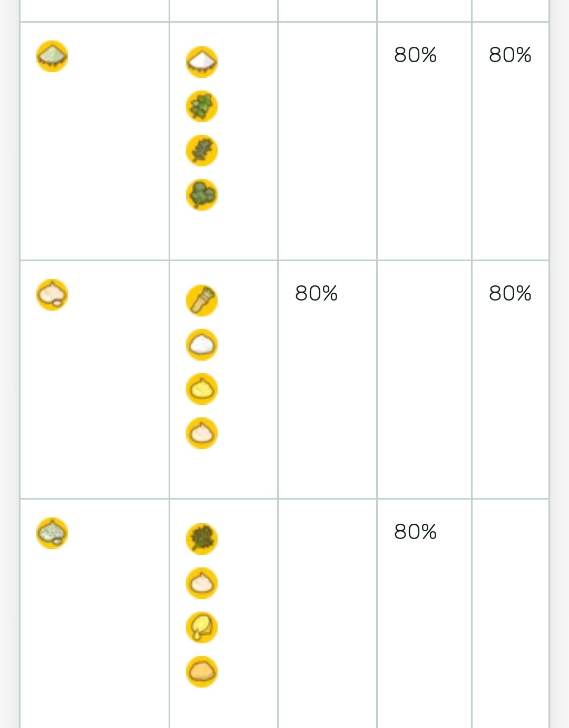Click the light-green leafy sprig icon under the salt

coord(202,106)
